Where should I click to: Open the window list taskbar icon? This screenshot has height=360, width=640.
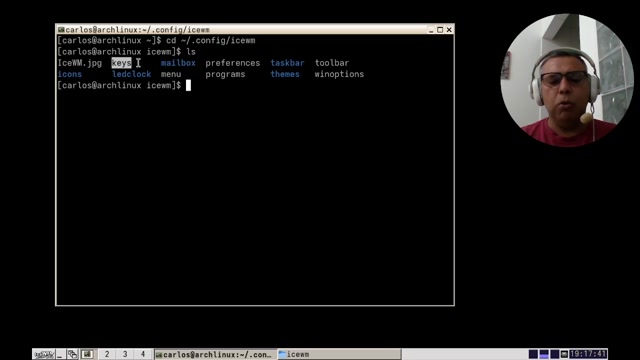[x=72, y=354]
